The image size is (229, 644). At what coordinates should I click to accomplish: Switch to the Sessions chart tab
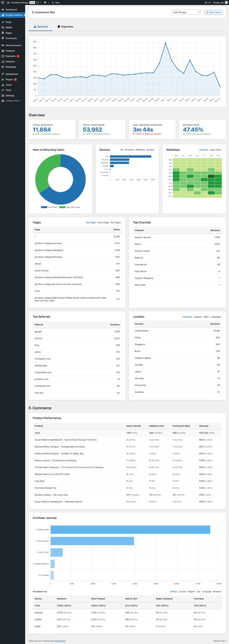(x=41, y=26)
